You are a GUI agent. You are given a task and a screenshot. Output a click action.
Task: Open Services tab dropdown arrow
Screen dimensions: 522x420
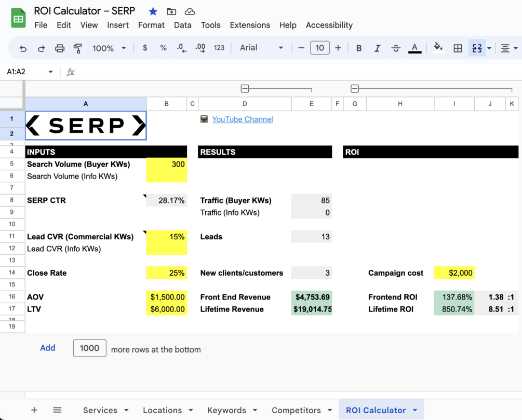tap(127, 410)
